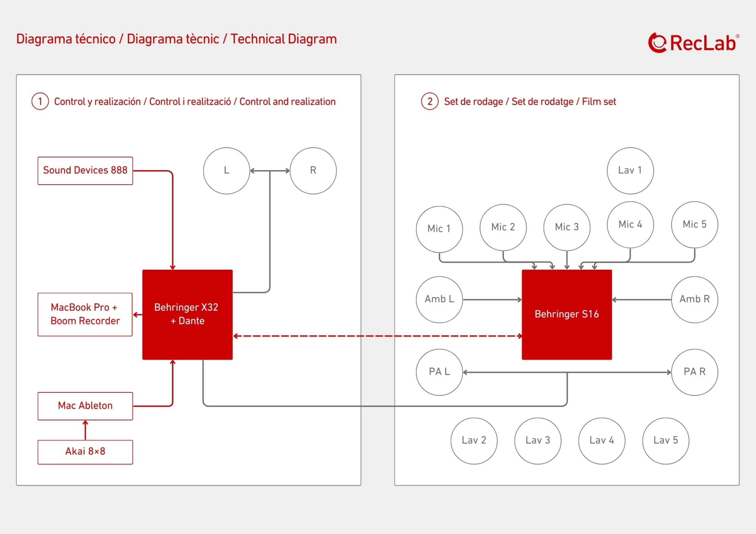This screenshot has width=756, height=534.
Task: Click the Lav 4 circle
Action: 602,441
